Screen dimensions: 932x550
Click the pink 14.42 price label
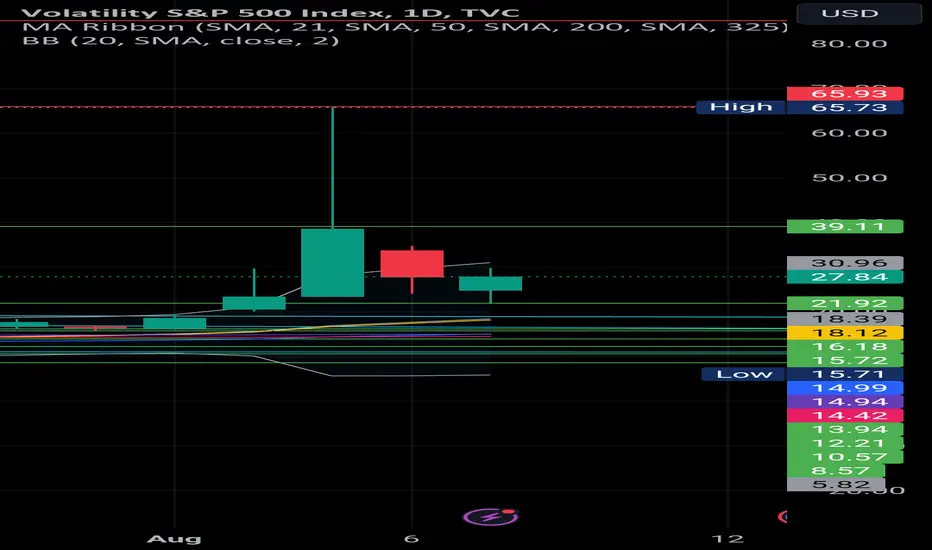(845, 415)
